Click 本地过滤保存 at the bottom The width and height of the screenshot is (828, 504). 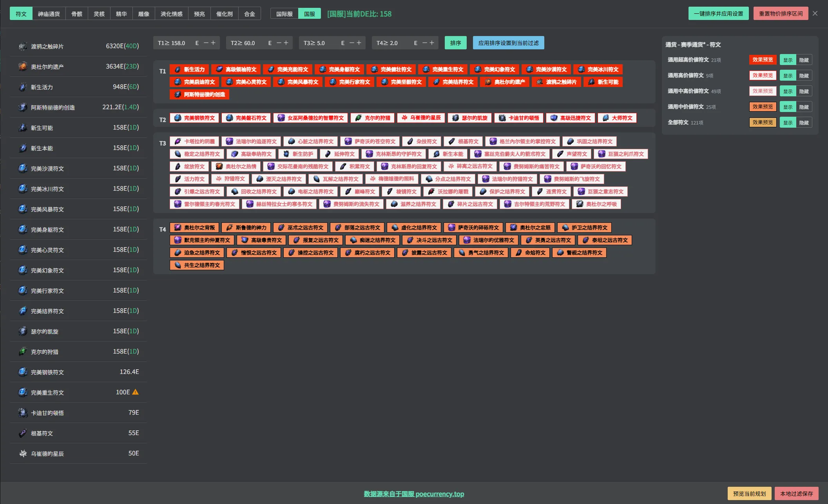796,493
